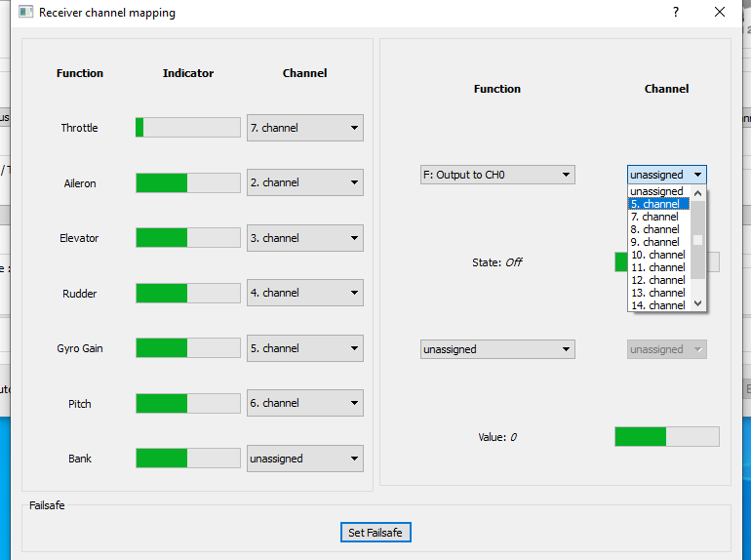Screen dimensions: 751x560
Task: Open the 'F: Output to CH0' function dropdown
Action: click(497, 175)
